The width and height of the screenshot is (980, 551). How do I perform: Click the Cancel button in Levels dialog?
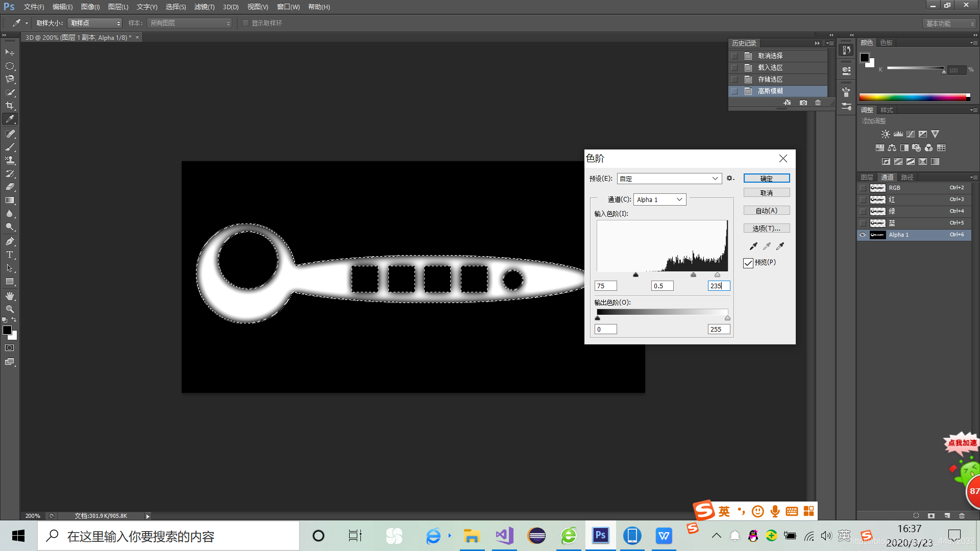pos(766,193)
